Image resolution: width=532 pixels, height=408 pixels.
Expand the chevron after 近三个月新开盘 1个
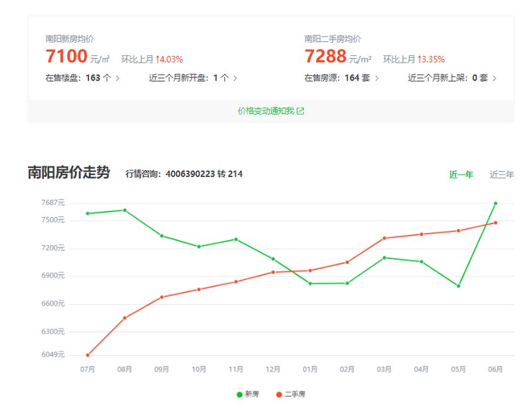(x=235, y=78)
